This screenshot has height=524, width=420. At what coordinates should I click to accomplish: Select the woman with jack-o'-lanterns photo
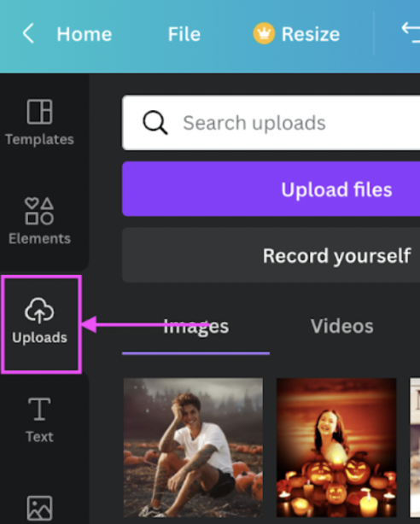click(336, 448)
